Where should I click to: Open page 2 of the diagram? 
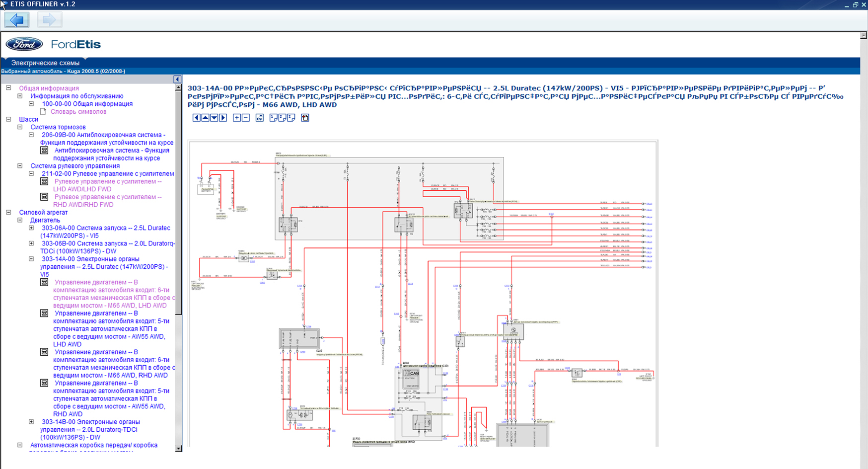tap(282, 118)
